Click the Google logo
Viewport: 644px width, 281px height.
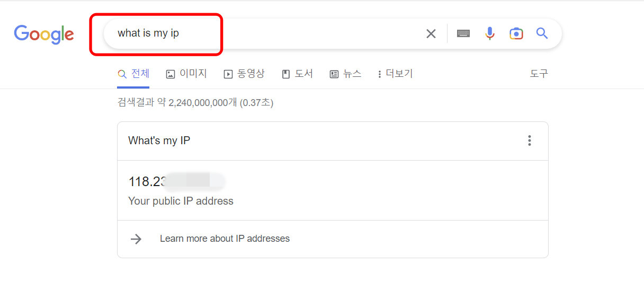44,34
